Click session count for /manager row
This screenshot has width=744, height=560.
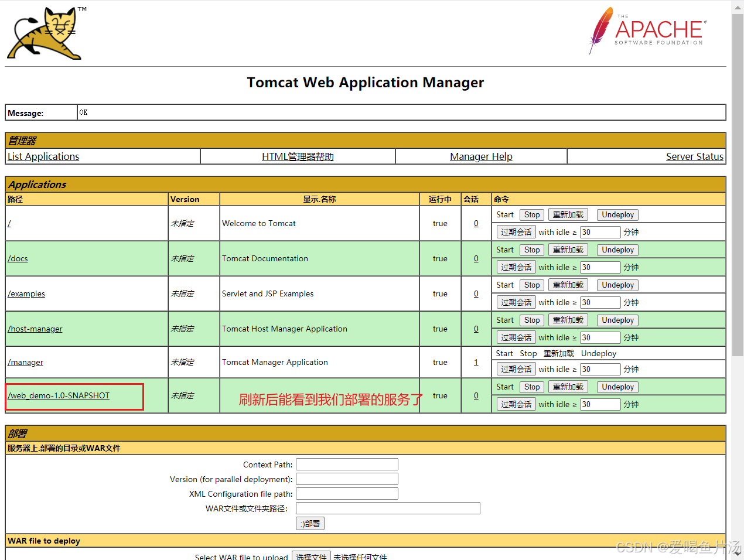476,362
